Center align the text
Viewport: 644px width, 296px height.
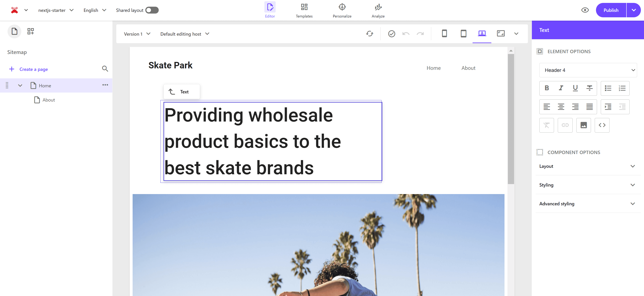pos(561,107)
